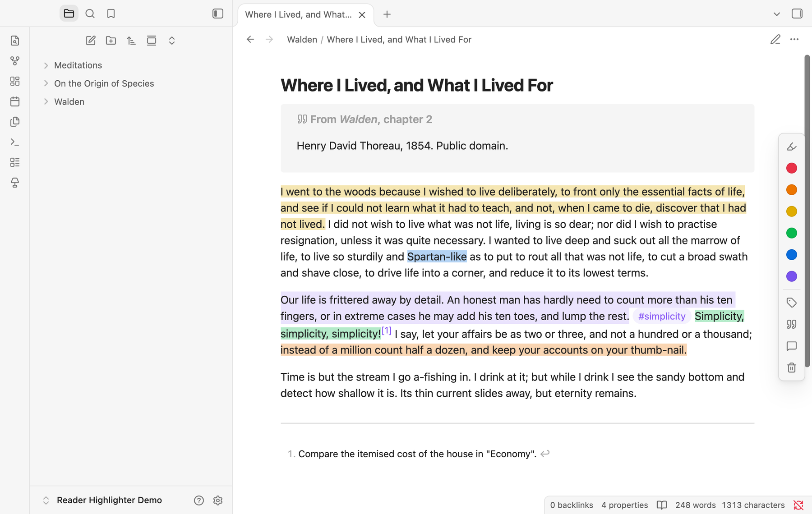812x514 pixels.
Task: Navigate back with left arrow
Action: tap(250, 40)
